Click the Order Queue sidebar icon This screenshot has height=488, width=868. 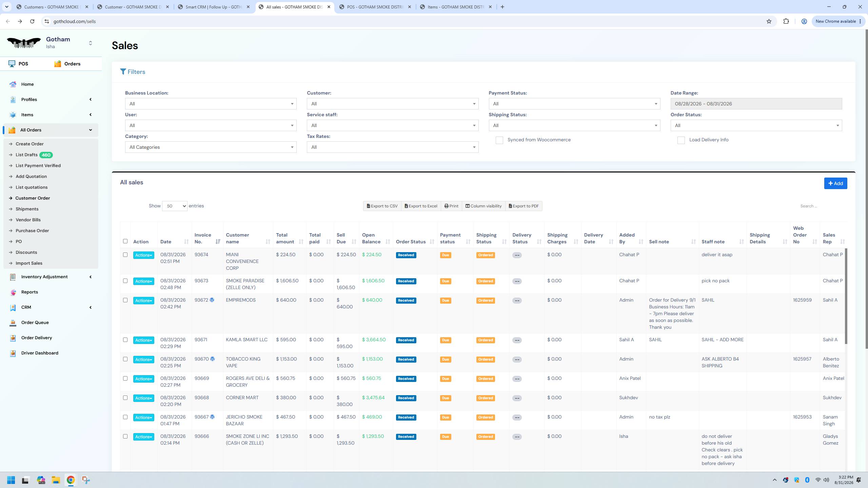(x=13, y=323)
